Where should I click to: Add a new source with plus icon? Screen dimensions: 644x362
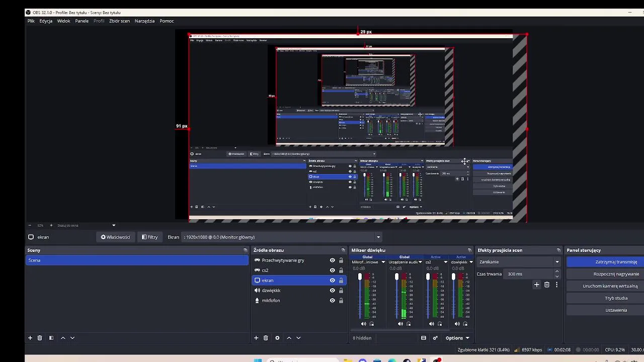point(256,338)
